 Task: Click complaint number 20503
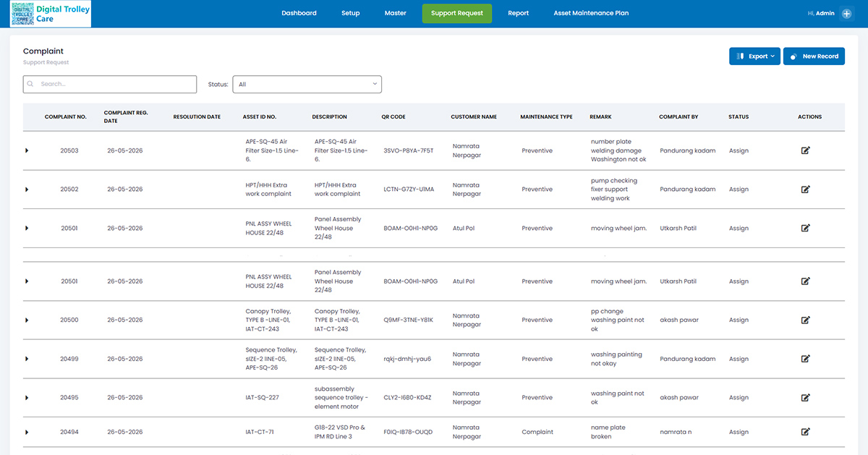click(x=69, y=150)
